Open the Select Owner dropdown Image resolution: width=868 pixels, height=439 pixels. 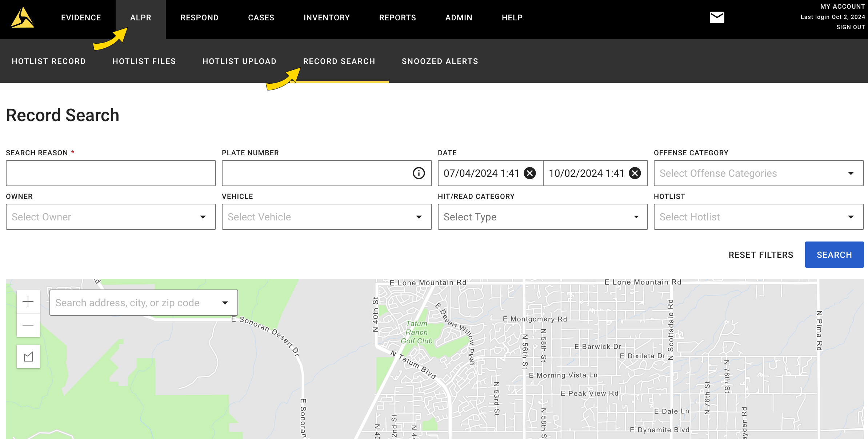click(x=203, y=217)
